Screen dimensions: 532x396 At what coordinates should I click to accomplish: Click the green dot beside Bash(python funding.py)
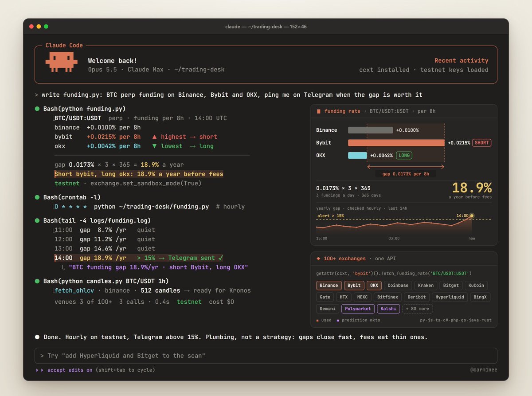click(37, 109)
